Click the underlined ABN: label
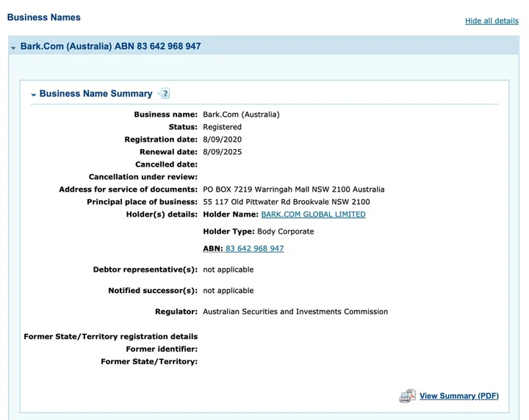Viewport: 529px width, 420px height. point(213,248)
